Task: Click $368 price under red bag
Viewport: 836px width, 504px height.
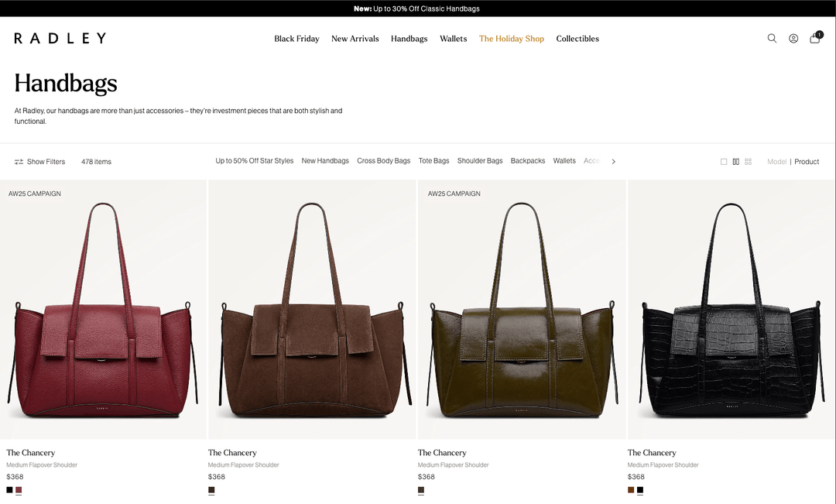Action: point(15,477)
